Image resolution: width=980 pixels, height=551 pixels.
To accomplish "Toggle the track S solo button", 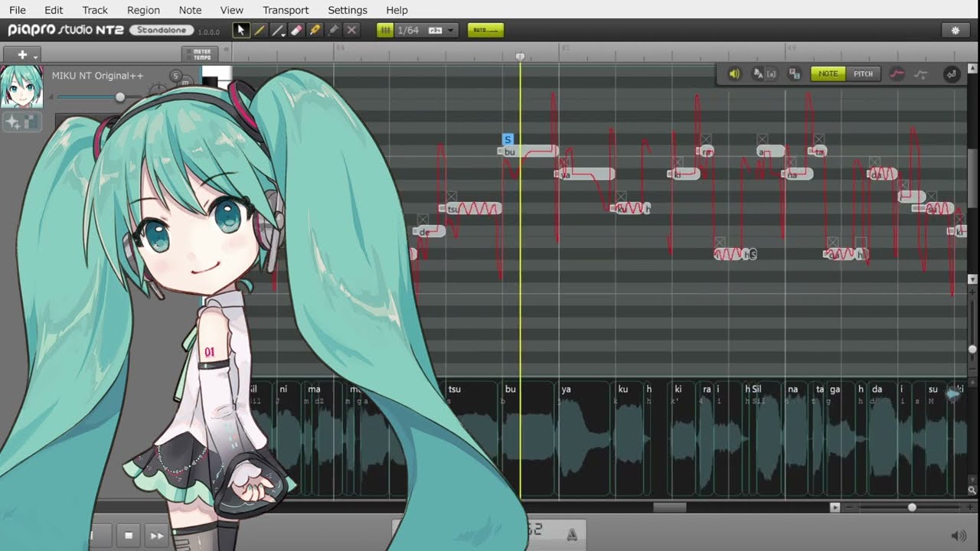I will point(175,76).
